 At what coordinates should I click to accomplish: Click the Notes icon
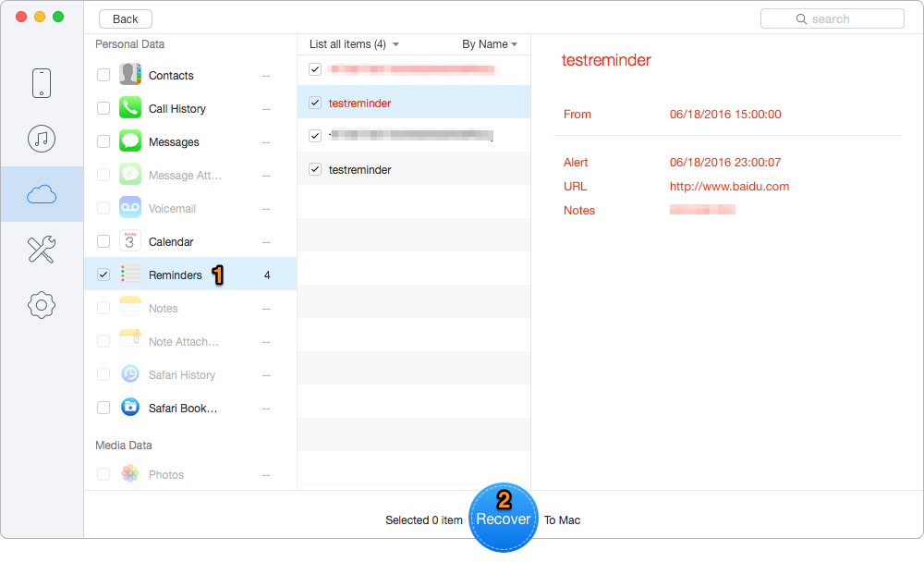(130, 308)
